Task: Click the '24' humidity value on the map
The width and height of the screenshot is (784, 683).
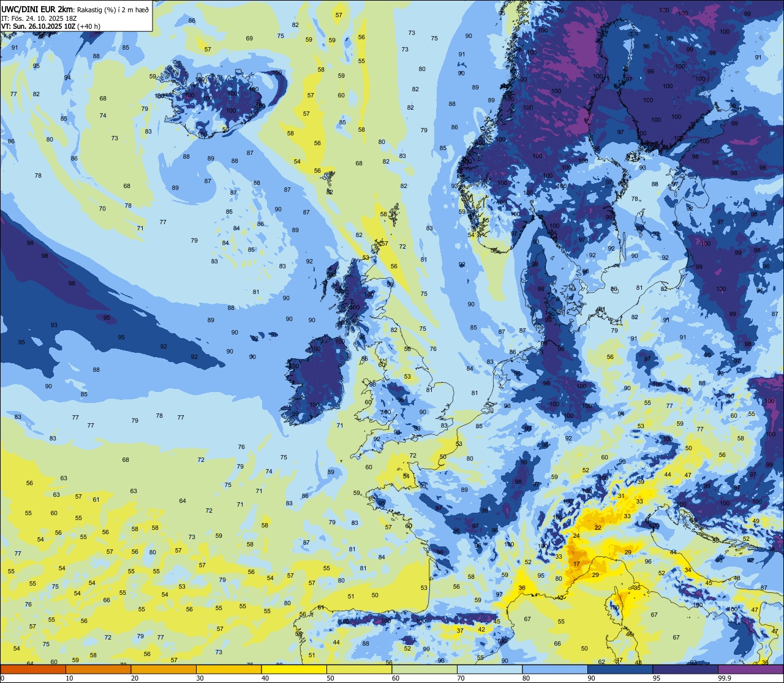Action: tap(576, 536)
